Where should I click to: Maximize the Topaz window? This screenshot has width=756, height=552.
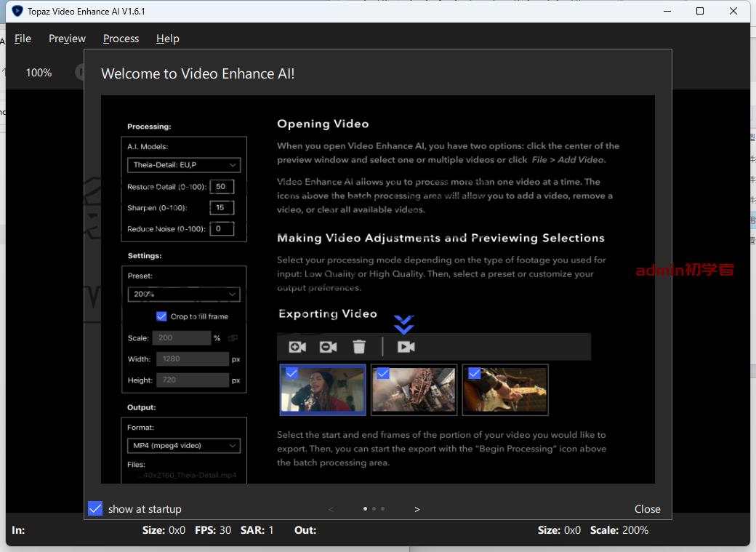point(700,11)
